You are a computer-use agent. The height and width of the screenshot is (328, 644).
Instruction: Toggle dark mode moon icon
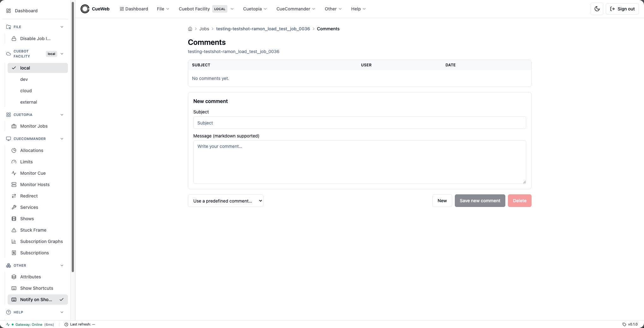tap(597, 9)
